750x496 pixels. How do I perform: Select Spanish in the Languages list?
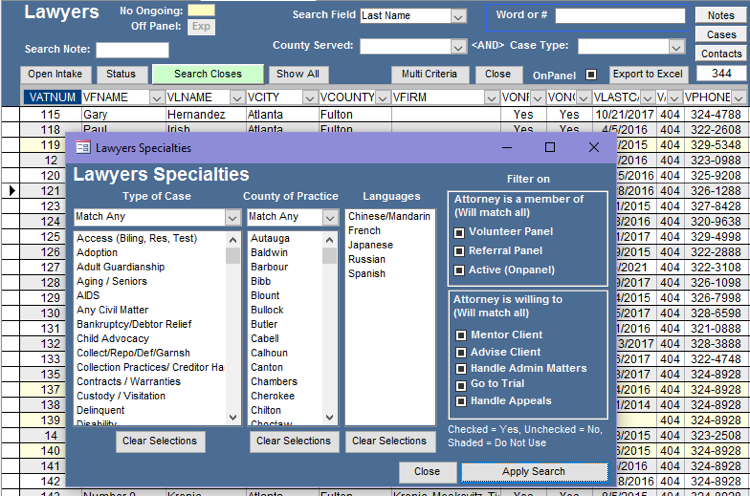click(x=366, y=274)
